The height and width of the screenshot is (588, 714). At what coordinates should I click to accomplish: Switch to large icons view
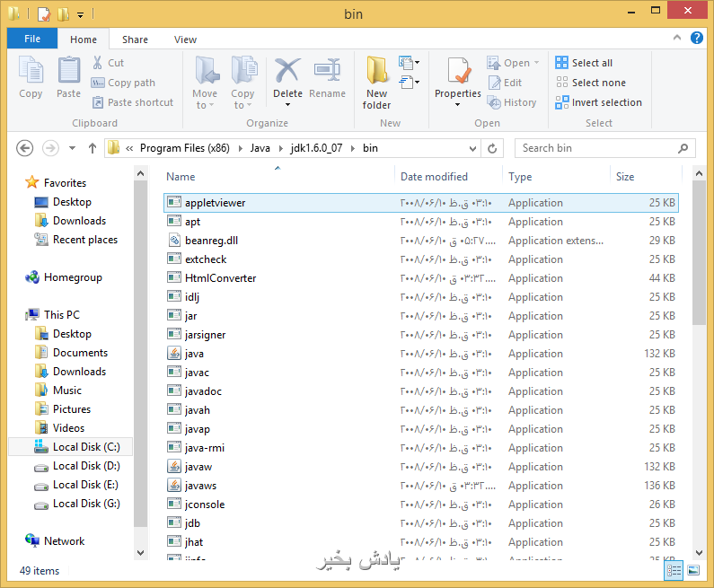693,570
